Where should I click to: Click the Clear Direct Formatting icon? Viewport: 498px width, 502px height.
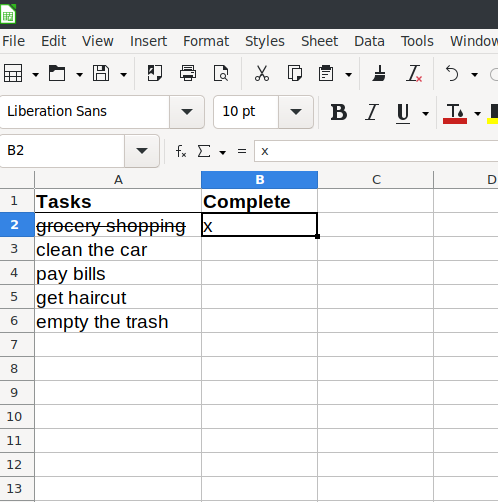click(414, 73)
